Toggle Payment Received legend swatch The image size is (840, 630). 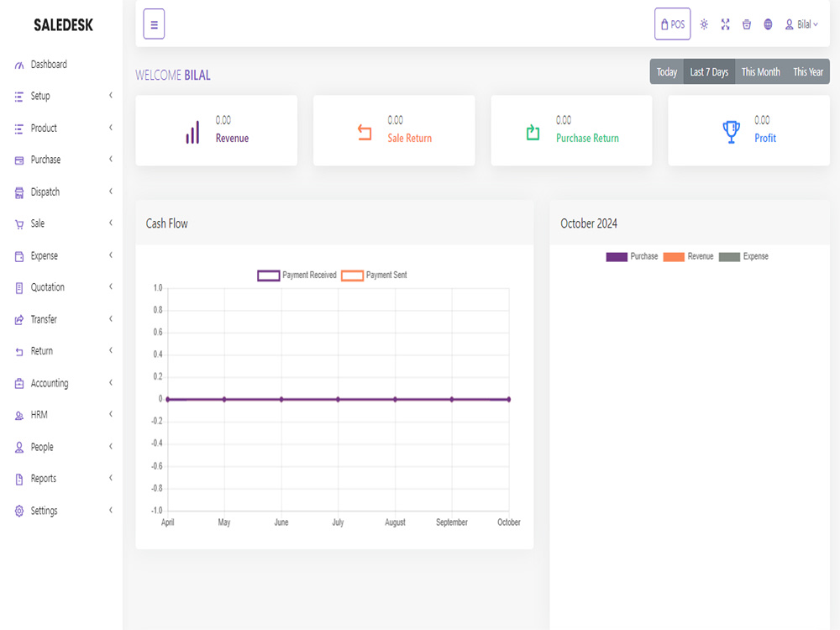[x=269, y=276]
